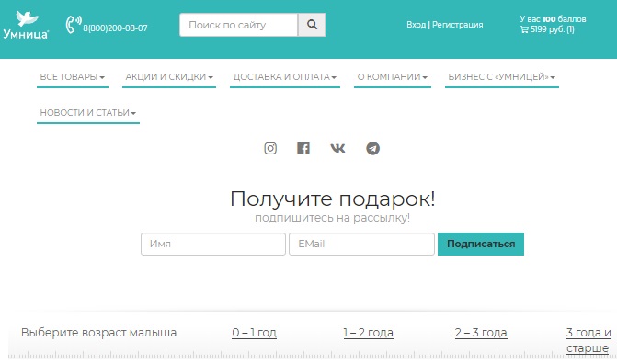Screen dimensions: 617x364
Task: Select age range 0 – 1 год
Action: (254, 333)
